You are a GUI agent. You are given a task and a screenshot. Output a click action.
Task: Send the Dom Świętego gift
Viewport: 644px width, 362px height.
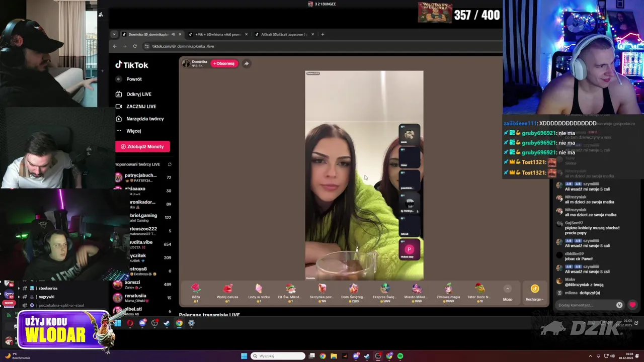[x=353, y=292]
